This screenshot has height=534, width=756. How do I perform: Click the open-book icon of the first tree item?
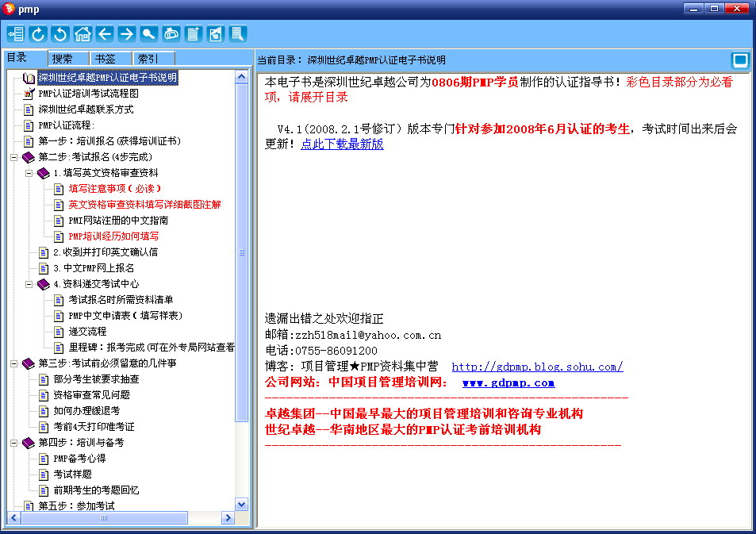coord(29,78)
